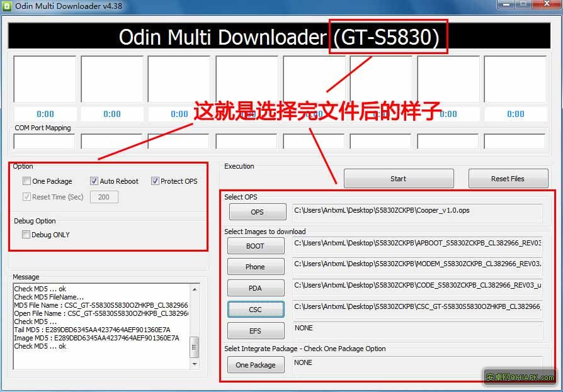Click the 'Image MD5' line in Message log
The image size is (563, 392).
[x=96, y=338]
